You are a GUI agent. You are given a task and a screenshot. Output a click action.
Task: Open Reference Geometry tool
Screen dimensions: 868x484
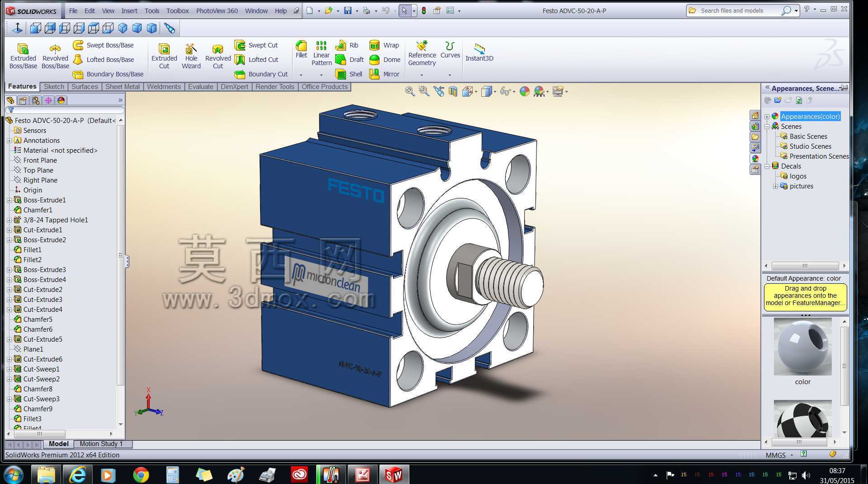(x=422, y=53)
